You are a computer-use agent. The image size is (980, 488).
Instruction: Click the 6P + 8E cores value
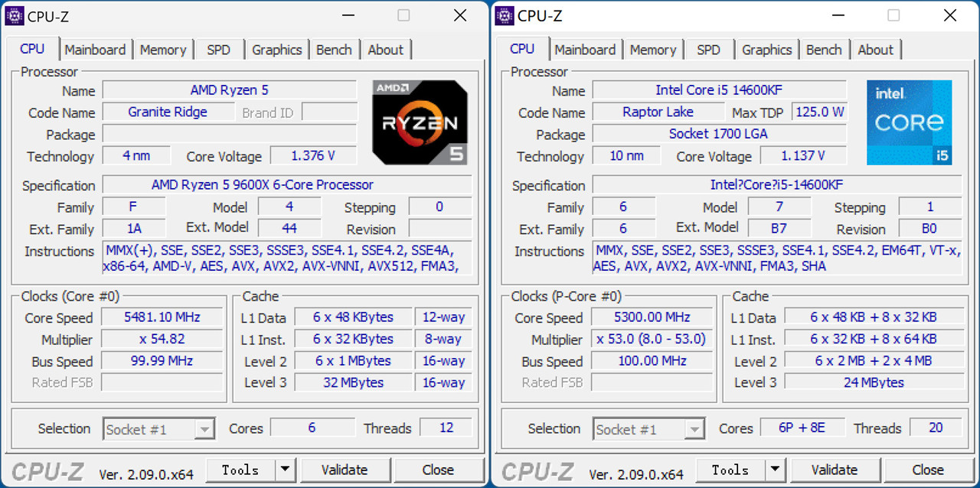(x=802, y=428)
